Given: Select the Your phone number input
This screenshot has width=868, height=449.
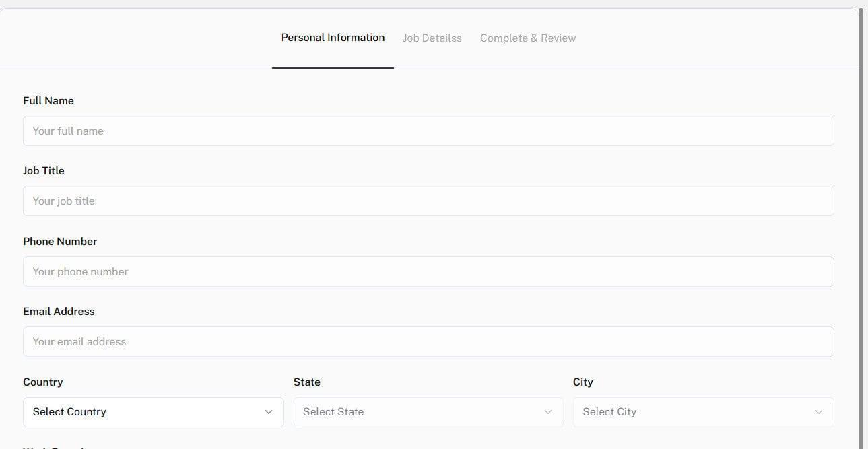Looking at the screenshot, I should pyautogui.click(x=428, y=272).
